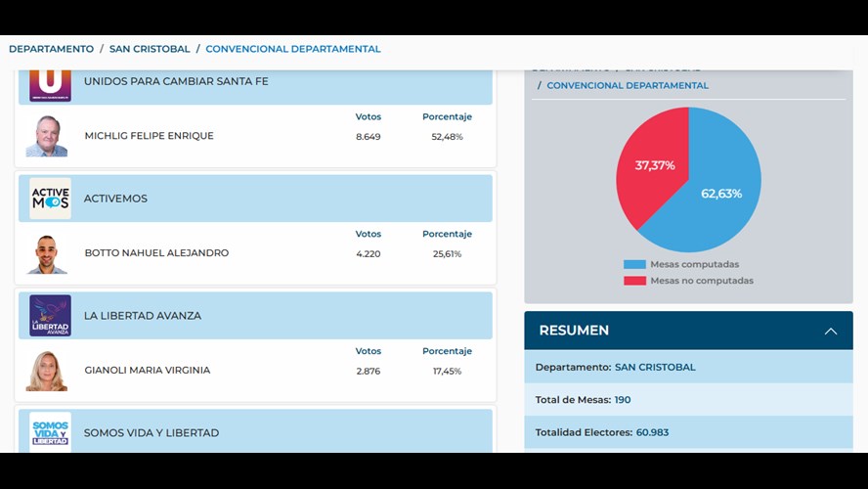Open Botto Nahuel Alejandro's candidate photo
Image resolution: width=868 pixels, height=489 pixels.
[x=47, y=253]
